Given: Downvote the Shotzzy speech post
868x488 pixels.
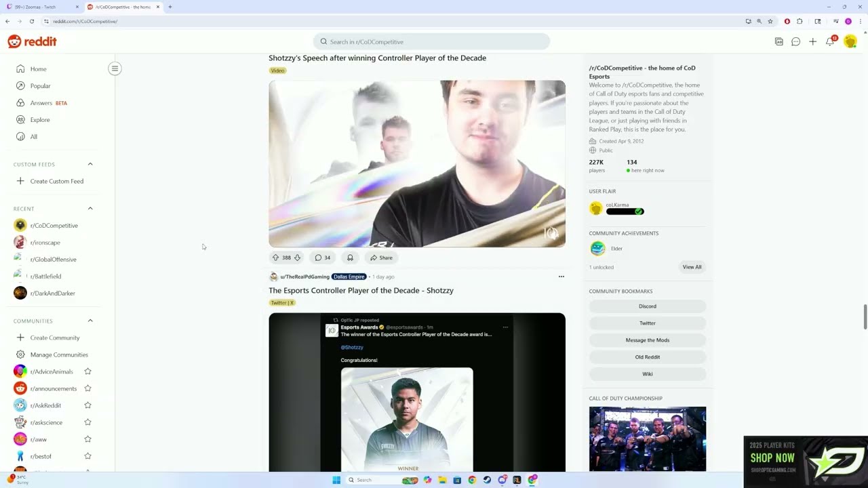Looking at the screenshot, I should point(297,258).
